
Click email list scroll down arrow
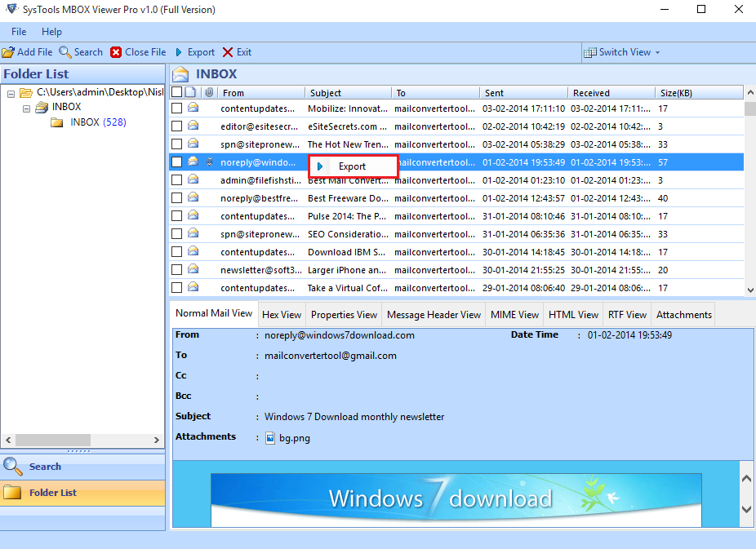[749, 290]
